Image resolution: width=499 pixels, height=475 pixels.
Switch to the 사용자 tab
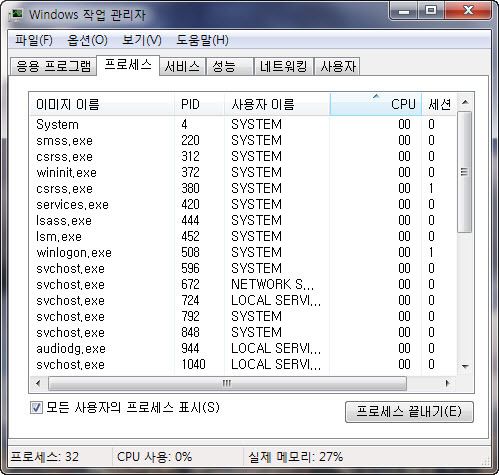(337, 66)
